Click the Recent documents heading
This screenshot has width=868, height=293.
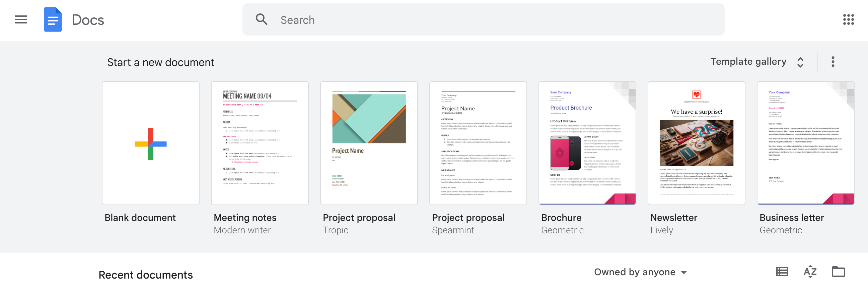coord(146,275)
